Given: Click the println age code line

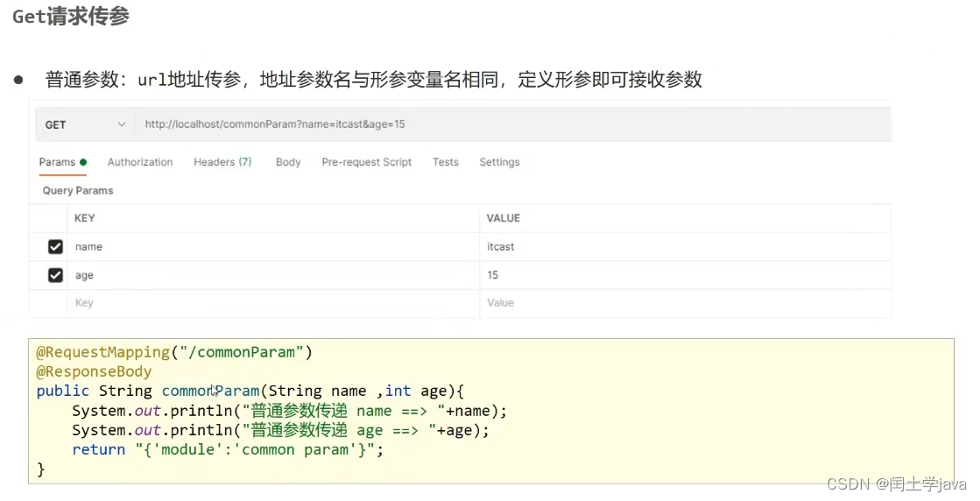Looking at the screenshot, I should point(280,430).
